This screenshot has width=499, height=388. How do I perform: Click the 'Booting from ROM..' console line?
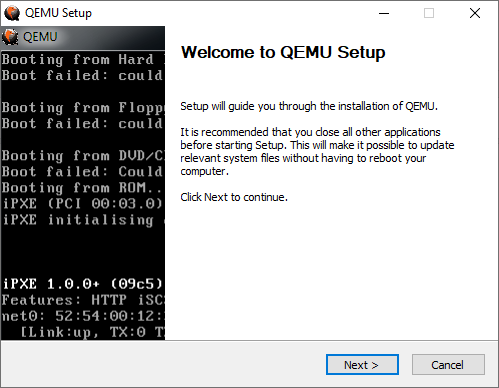pos(82,188)
